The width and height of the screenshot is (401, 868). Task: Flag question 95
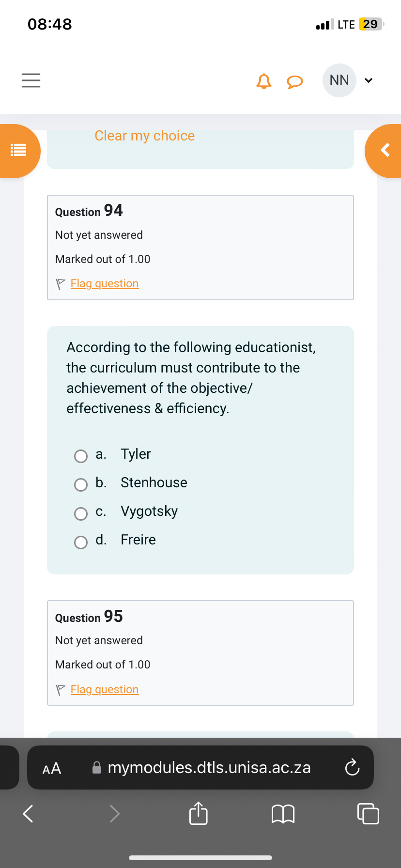tap(105, 689)
